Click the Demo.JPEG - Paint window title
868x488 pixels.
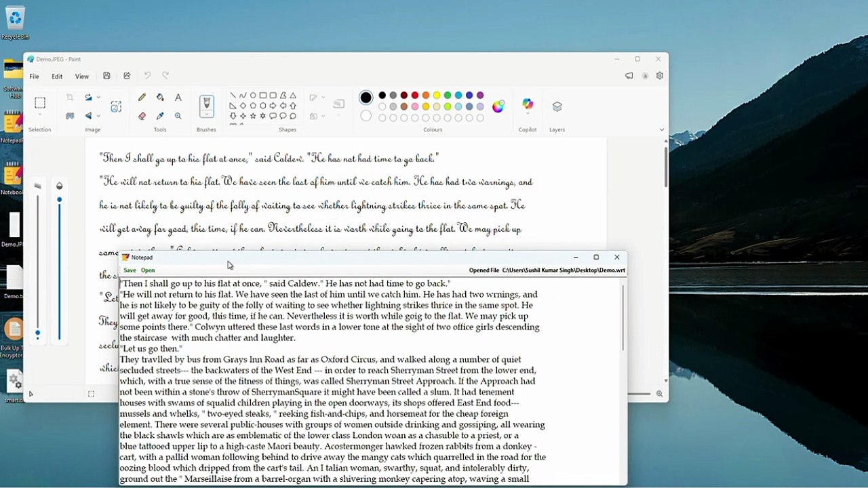pos(58,60)
